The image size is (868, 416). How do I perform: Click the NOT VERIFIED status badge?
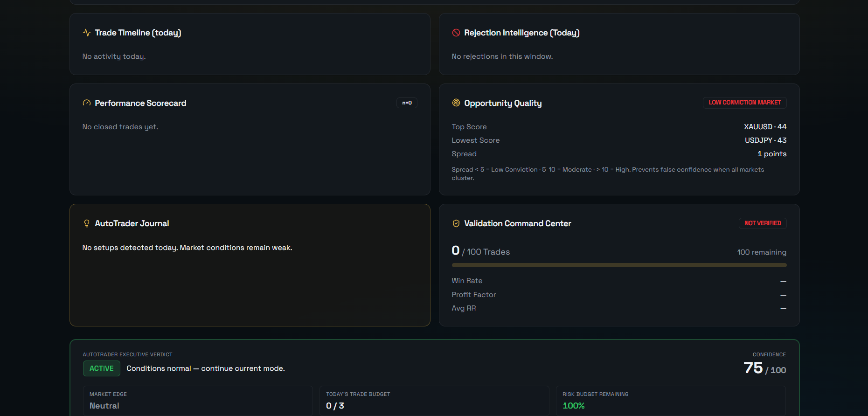coord(763,223)
